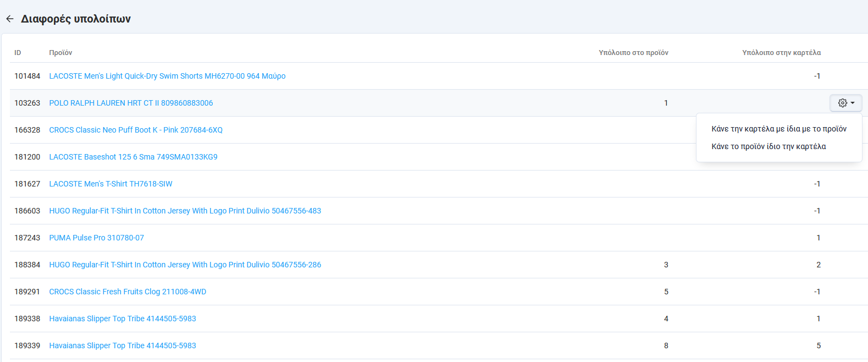This screenshot has width=868, height=362.
Task: Click the 'ID' column header
Action: pos(18,53)
